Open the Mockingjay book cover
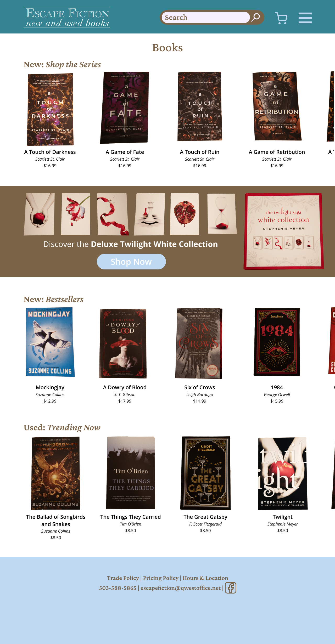 [x=50, y=342]
